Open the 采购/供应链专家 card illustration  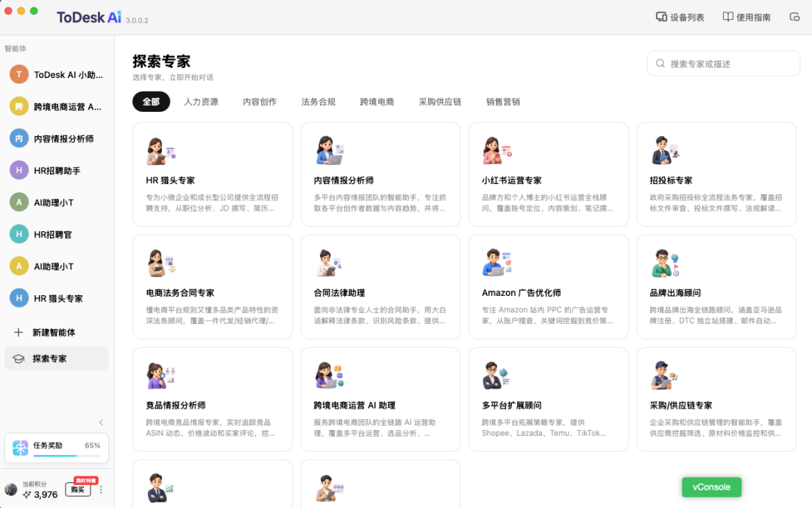click(665, 375)
